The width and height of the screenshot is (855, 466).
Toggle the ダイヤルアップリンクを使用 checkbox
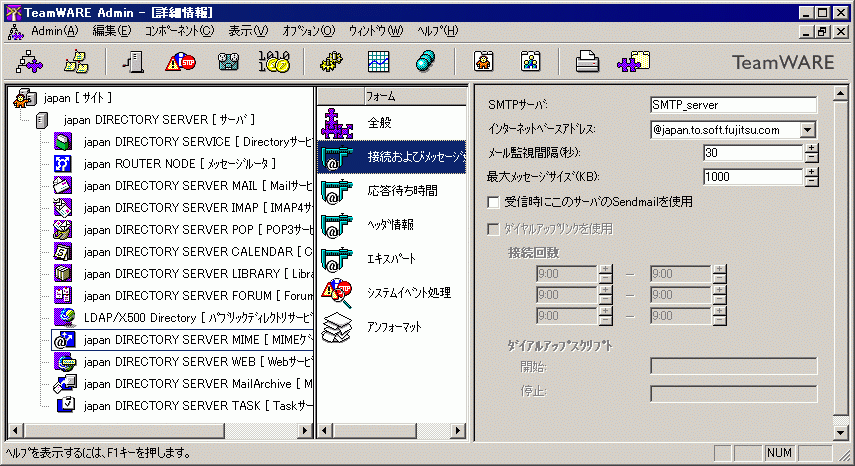493,229
